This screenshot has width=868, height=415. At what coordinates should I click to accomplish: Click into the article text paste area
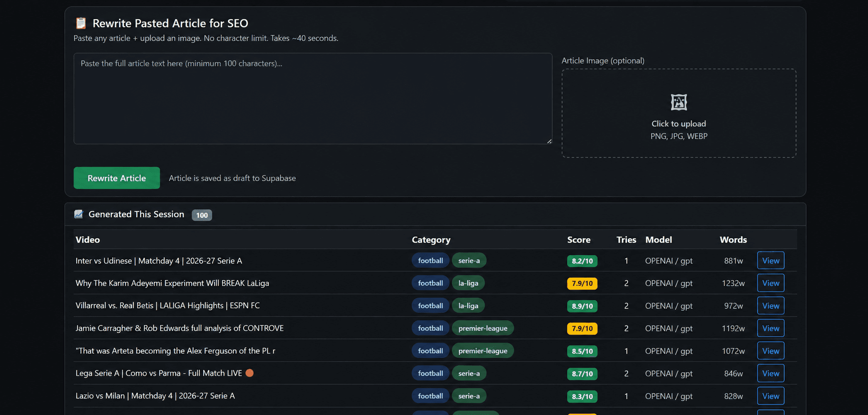point(313,99)
